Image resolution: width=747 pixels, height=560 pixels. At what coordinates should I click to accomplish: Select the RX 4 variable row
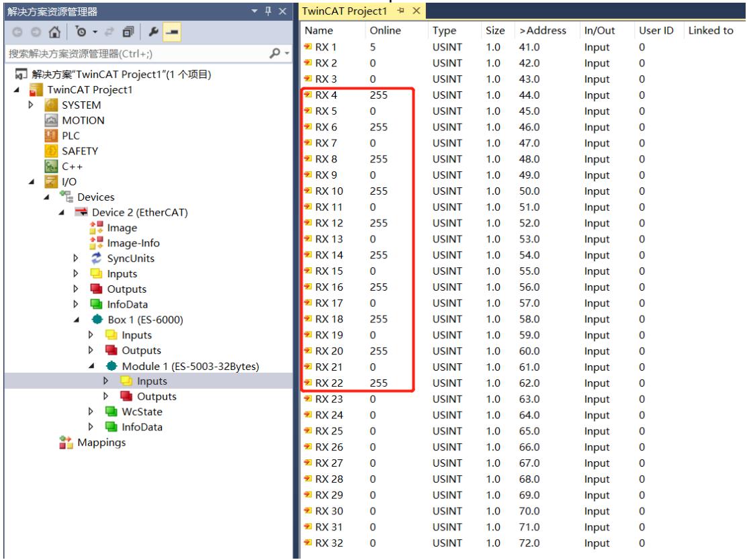point(522,95)
